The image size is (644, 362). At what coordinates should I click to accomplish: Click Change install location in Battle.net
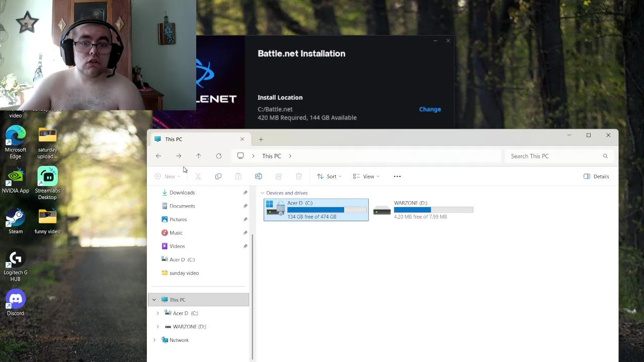click(430, 109)
